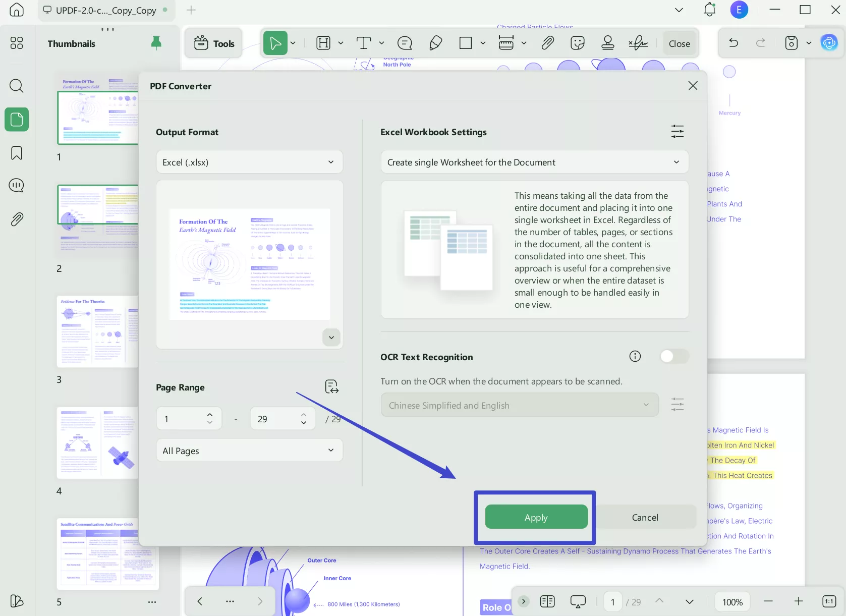This screenshot has height=616, width=846.
Task: Open Search in the left sidebar
Action: click(x=17, y=86)
